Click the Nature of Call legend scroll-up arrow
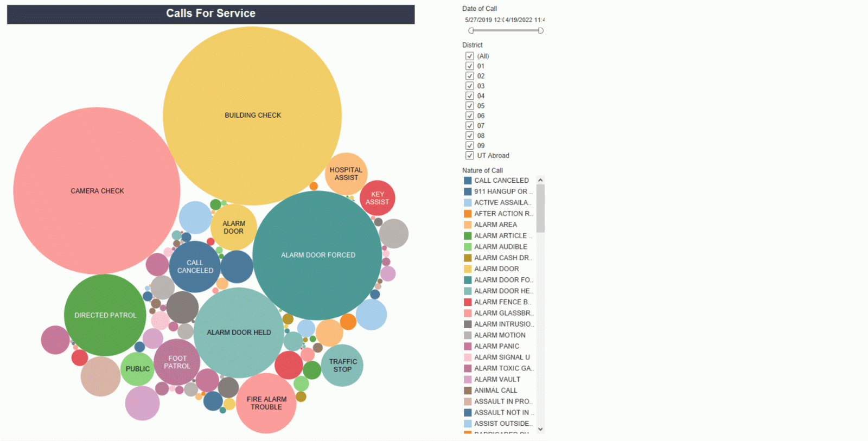 (540, 180)
